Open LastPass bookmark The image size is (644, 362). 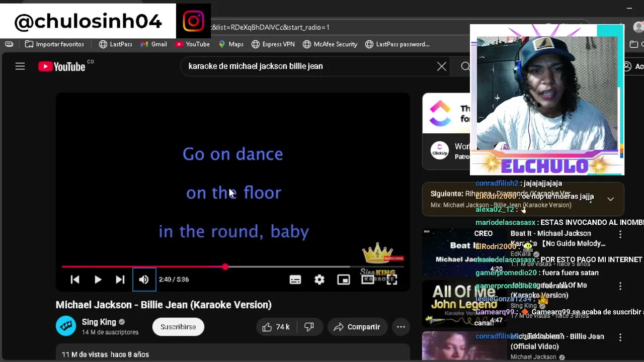pyautogui.click(x=116, y=44)
